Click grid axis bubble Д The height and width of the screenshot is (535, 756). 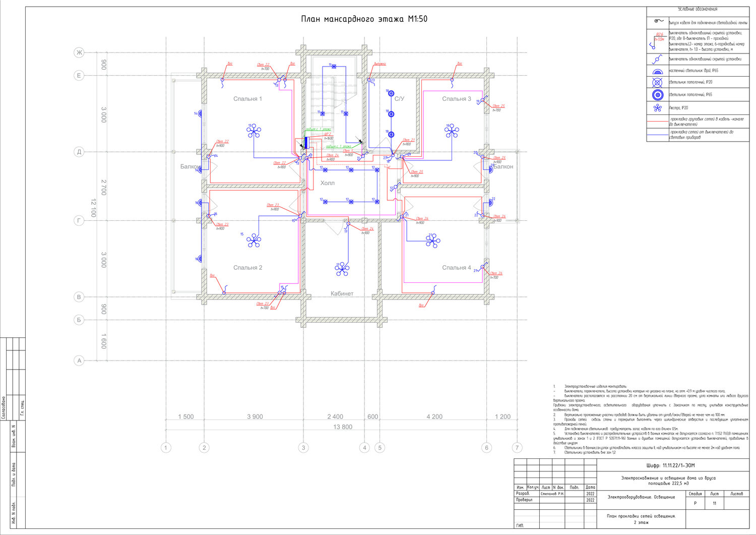[x=79, y=152]
